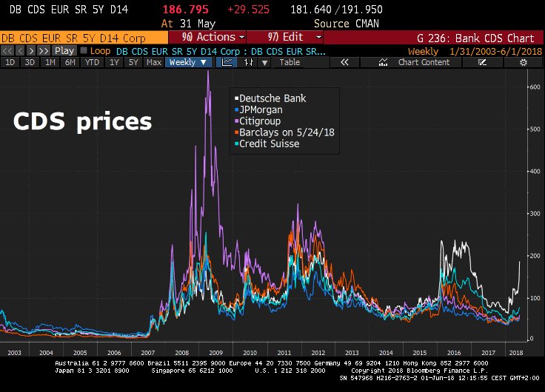Viewport: 545px width, 392px height.
Task: Step back one frame with single-left arrow
Action: click(21, 51)
